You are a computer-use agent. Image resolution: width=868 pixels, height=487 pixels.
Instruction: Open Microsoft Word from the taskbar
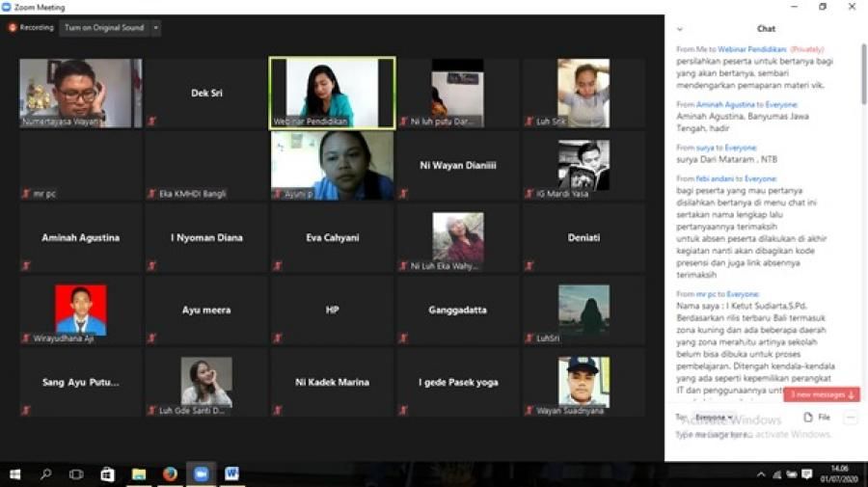tap(231, 474)
